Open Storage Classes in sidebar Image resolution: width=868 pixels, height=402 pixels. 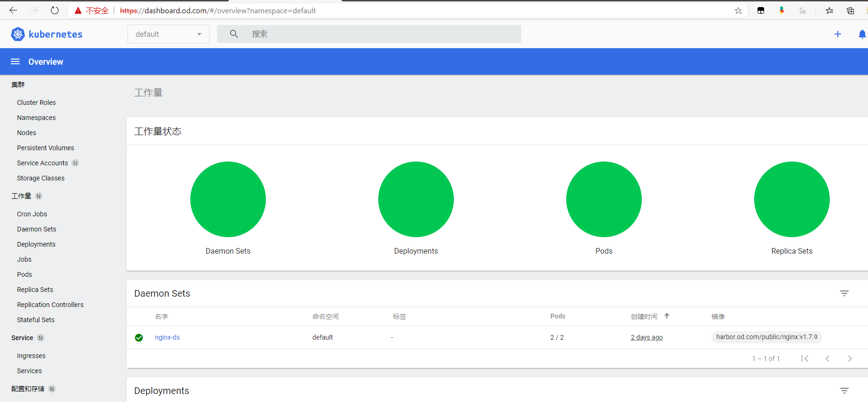[x=41, y=178]
